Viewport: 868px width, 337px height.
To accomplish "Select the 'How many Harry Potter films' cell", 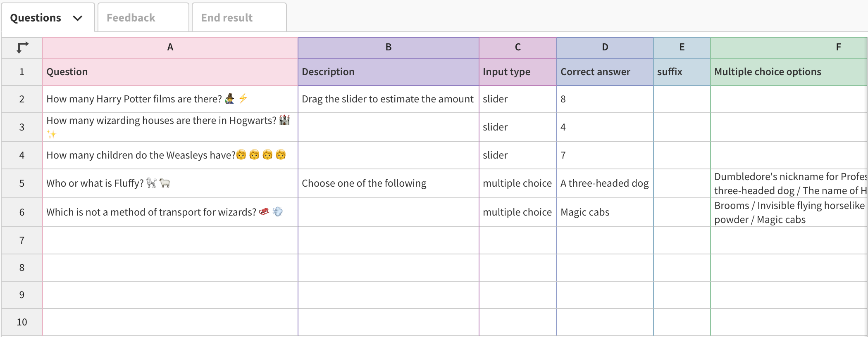I will pyautogui.click(x=170, y=99).
